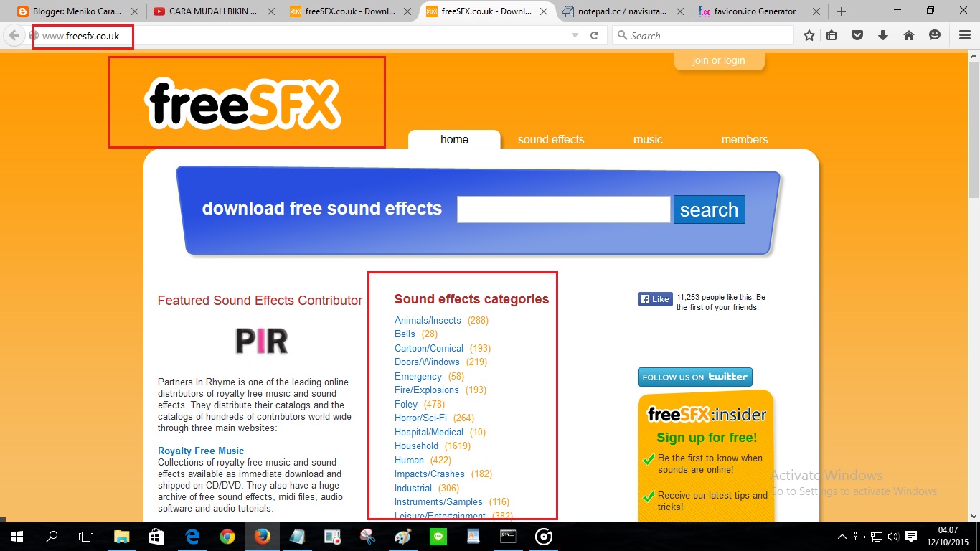The height and width of the screenshot is (551, 980).
Task: Open Task View on the taskbar
Action: [x=86, y=537]
